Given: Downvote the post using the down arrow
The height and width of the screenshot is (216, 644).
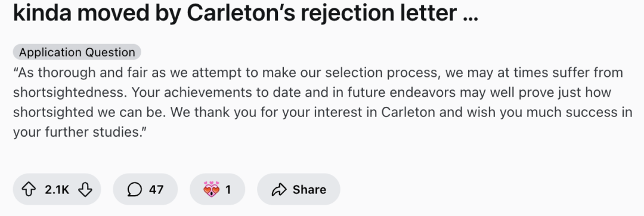Looking at the screenshot, I should pos(85,189).
